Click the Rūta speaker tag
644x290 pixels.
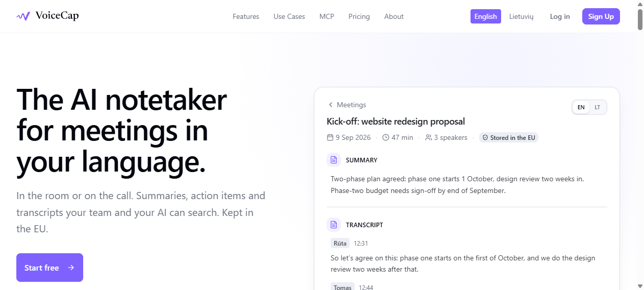pyautogui.click(x=340, y=244)
